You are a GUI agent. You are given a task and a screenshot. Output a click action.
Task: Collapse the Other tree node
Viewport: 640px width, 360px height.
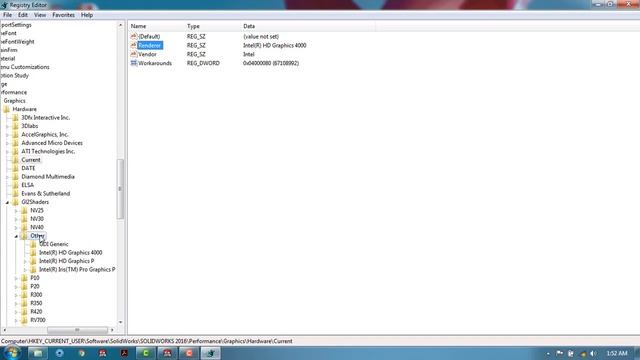pyautogui.click(x=16, y=236)
